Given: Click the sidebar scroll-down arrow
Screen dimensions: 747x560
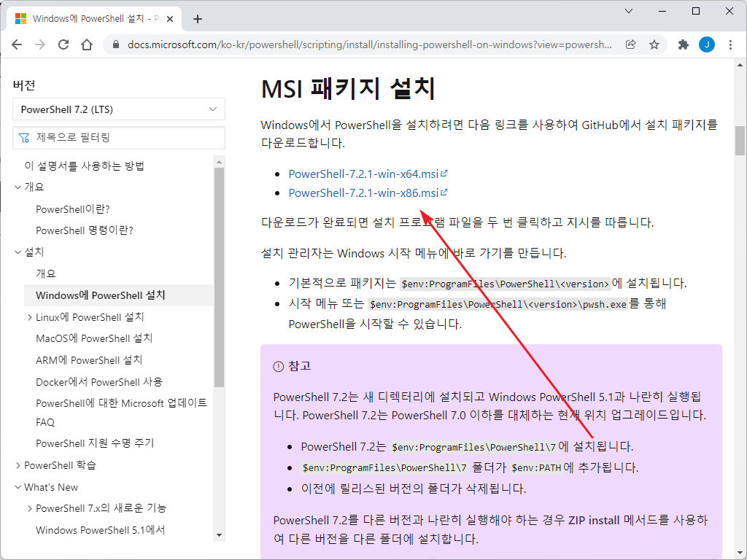Looking at the screenshot, I should (219, 535).
